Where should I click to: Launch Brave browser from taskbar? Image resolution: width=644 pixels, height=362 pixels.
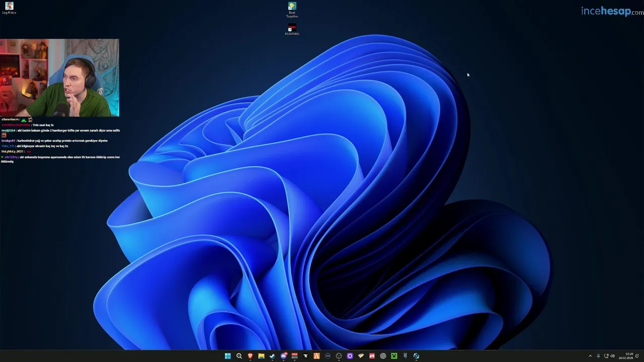pos(250,356)
